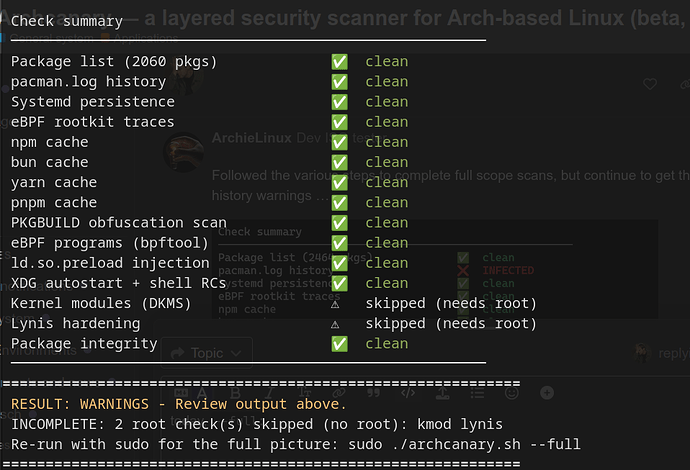The image size is (690, 470).
Task: Click the emoji smiley icon in composer toolbar
Action: coord(512,393)
